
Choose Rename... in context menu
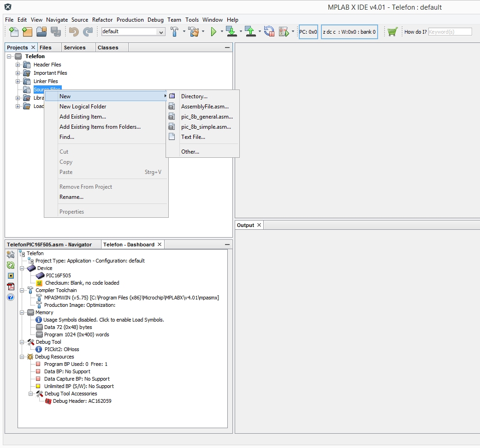[x=106, y=197]
